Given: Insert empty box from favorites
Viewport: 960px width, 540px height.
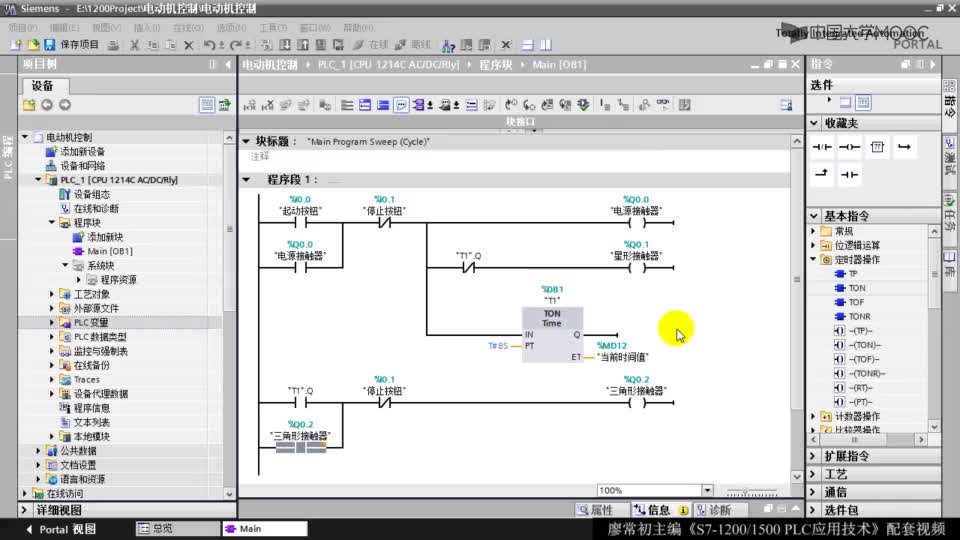Looking at the screenshot, I should click(x=877, y=147).
